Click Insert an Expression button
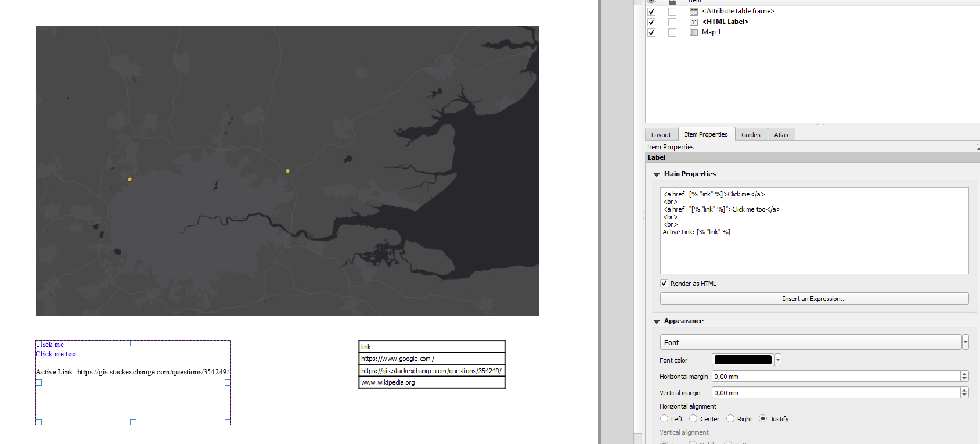The image size is (980, 444). coord(814,299)
